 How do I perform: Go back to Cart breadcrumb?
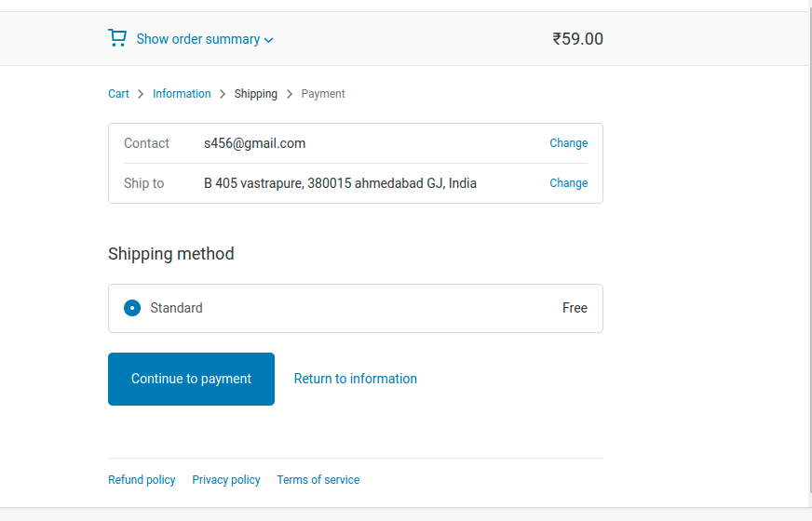point(118,94)
